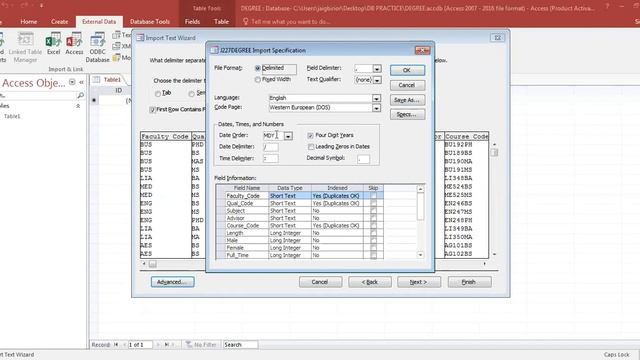This screenshot has width=640, height=360.
Task: Click Next > in Import Text Wizard
Action: point(419,282)
